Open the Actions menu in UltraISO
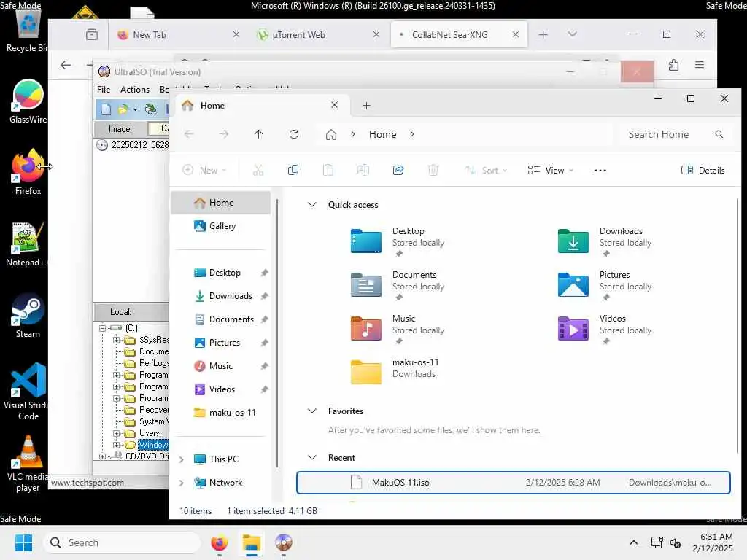 click(x=135, y=90)
